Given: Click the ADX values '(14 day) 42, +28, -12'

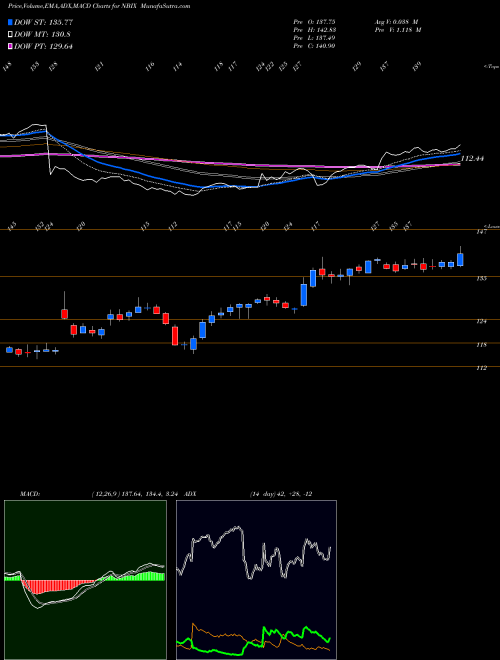Looking at the screenshot, I should click(281, 494).
